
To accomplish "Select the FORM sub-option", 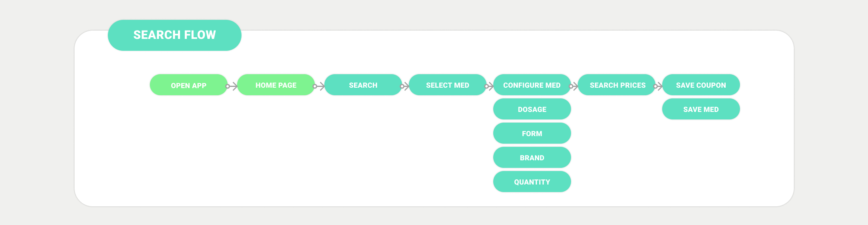I will (x=532, y=133).
